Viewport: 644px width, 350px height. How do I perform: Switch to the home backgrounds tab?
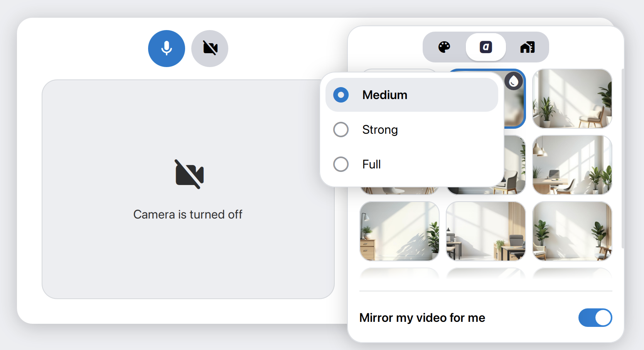(527, 47)
